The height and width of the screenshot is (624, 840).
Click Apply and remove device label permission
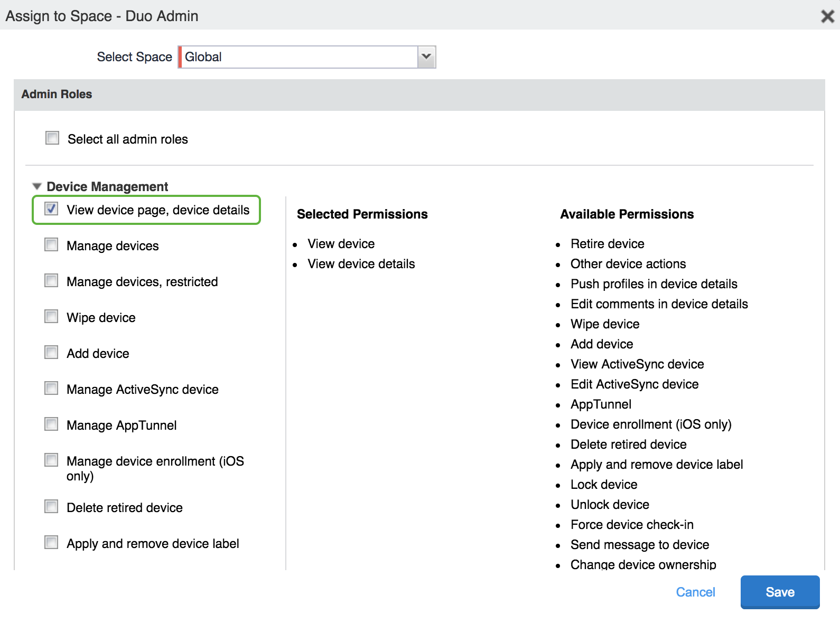click(656, 465)
